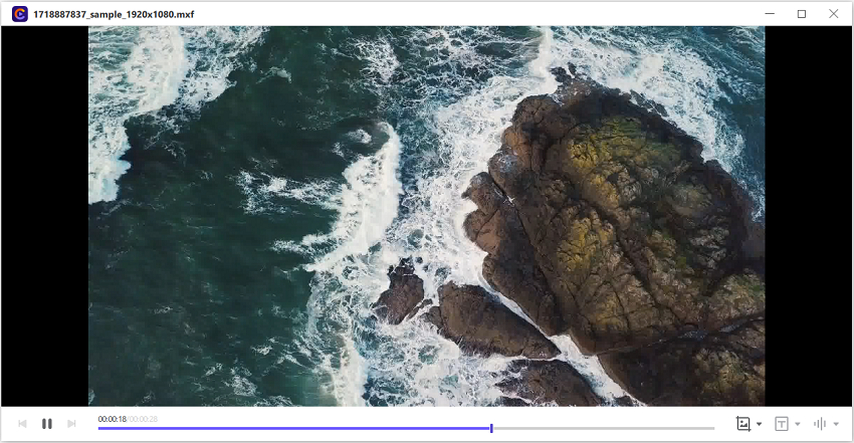The image size is (854, 443).
Task: Close the video player window
Action: pos(833,14)
